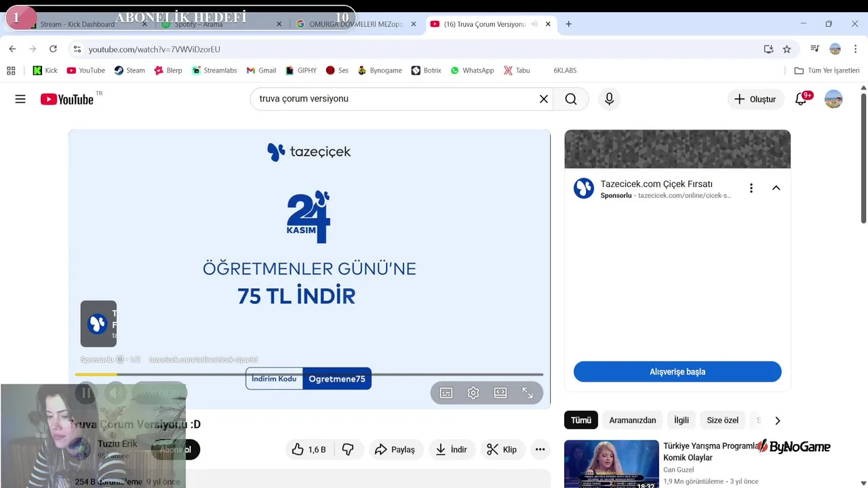The width and height of the screenshot is (868, 488).
Task: Enter fullscreen in the video player
Action: 528,392
